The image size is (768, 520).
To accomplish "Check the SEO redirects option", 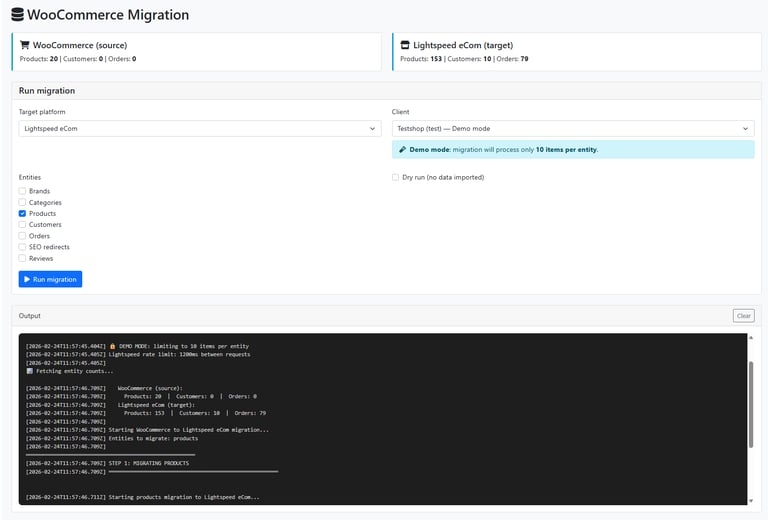I will [x=22, y=247].
